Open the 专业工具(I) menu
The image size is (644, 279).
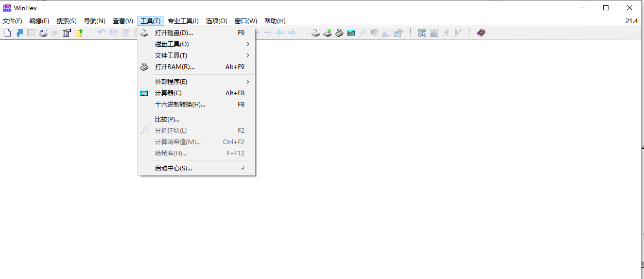[x=183, y=21]
